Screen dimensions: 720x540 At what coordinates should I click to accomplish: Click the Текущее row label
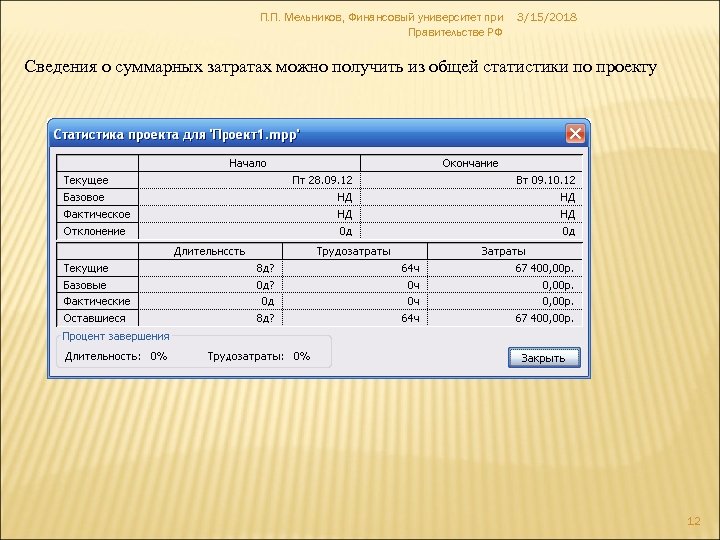point(97,180)
